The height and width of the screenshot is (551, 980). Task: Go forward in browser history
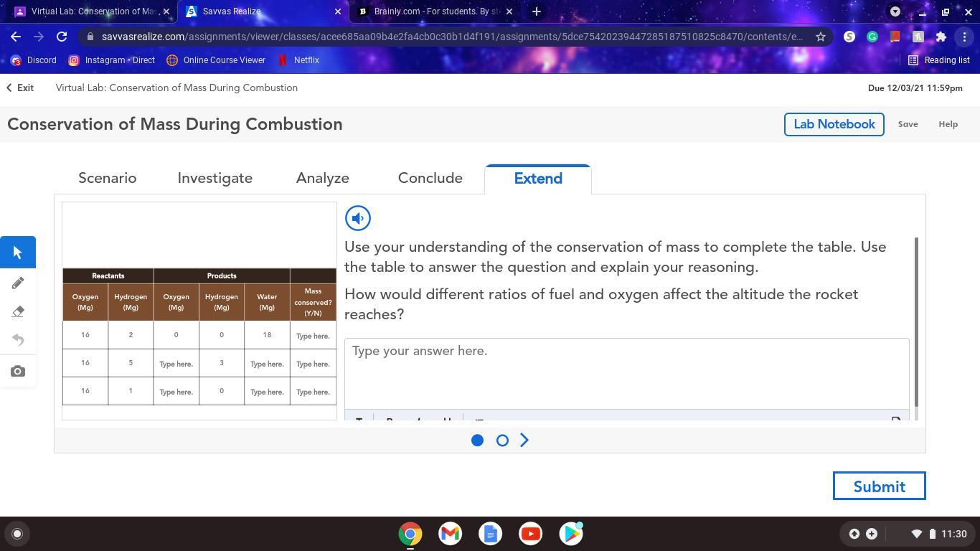click(x=39, y=37)
